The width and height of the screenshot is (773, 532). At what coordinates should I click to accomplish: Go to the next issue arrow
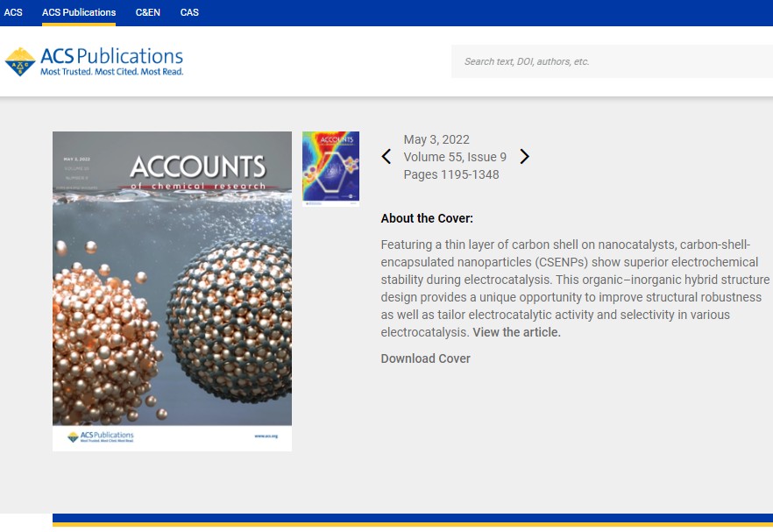524,157
